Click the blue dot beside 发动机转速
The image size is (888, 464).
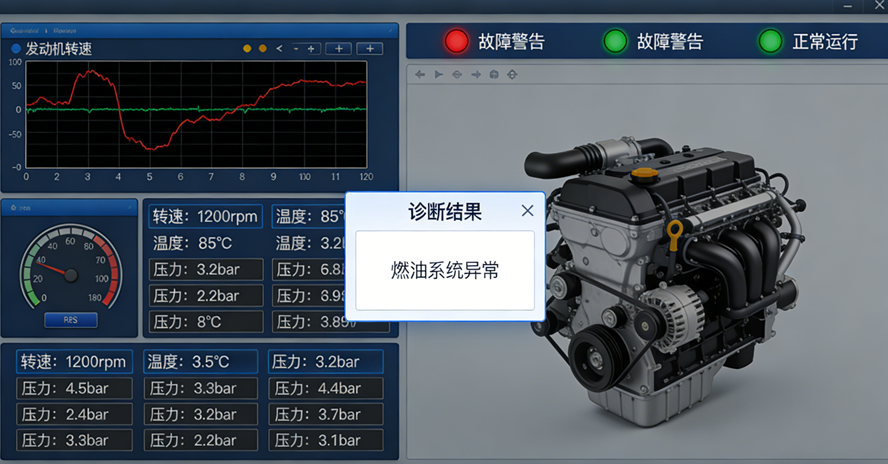[x=15, y=49]
